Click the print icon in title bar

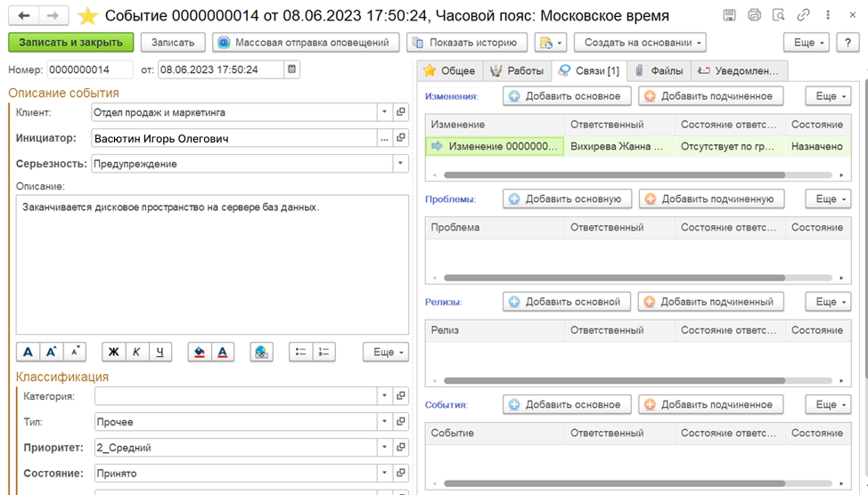755,15
